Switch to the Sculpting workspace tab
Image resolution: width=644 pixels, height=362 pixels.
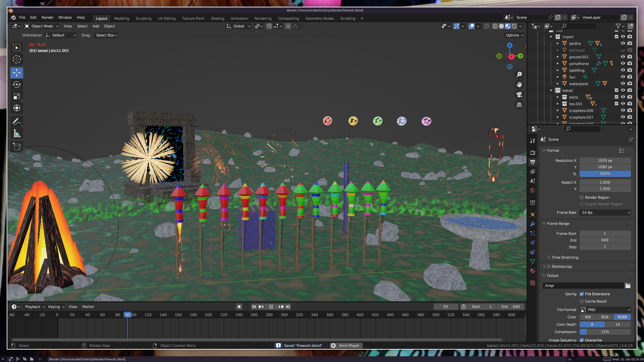click(x=143, y=18)
